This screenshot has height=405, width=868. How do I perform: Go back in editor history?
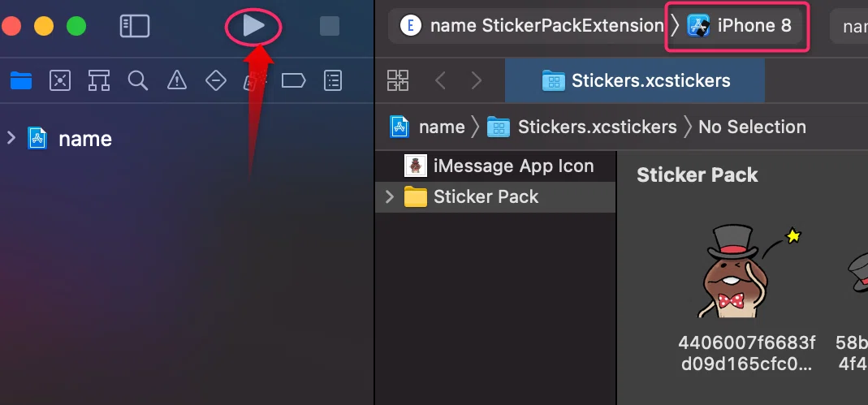(440, 81)
